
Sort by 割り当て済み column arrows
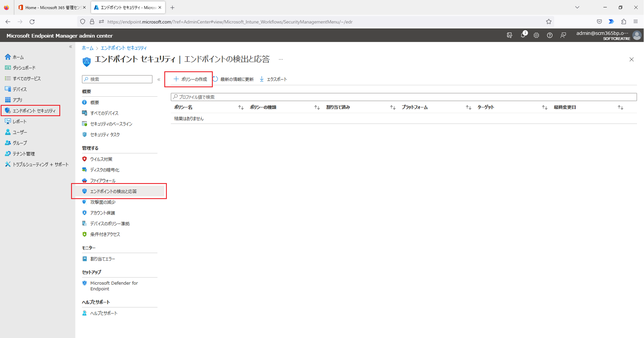393,107
